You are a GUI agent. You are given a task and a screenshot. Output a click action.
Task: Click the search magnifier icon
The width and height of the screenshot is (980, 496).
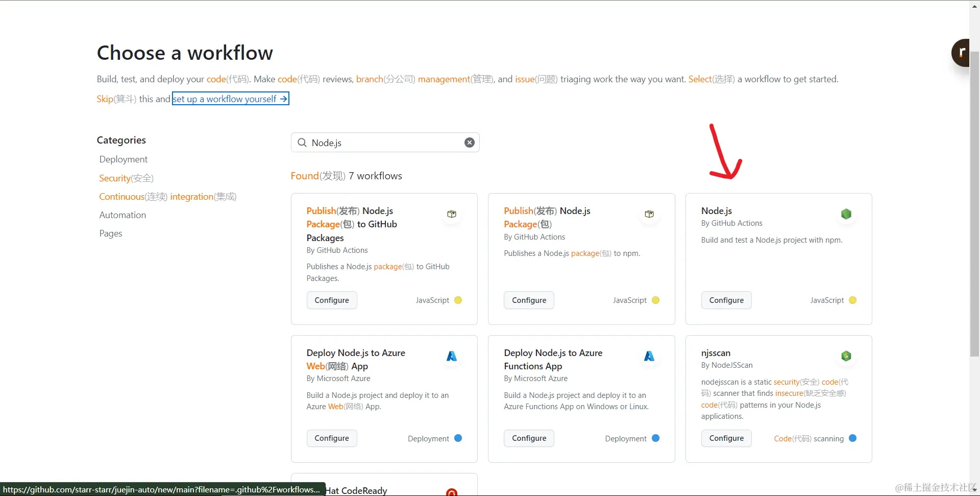point(302,143)
